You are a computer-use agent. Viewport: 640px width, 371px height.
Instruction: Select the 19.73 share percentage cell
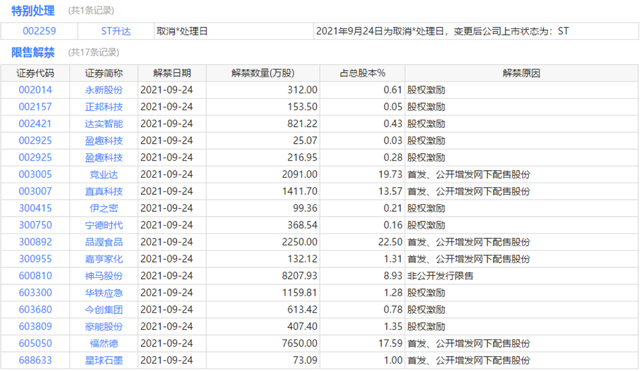(362, 174)
